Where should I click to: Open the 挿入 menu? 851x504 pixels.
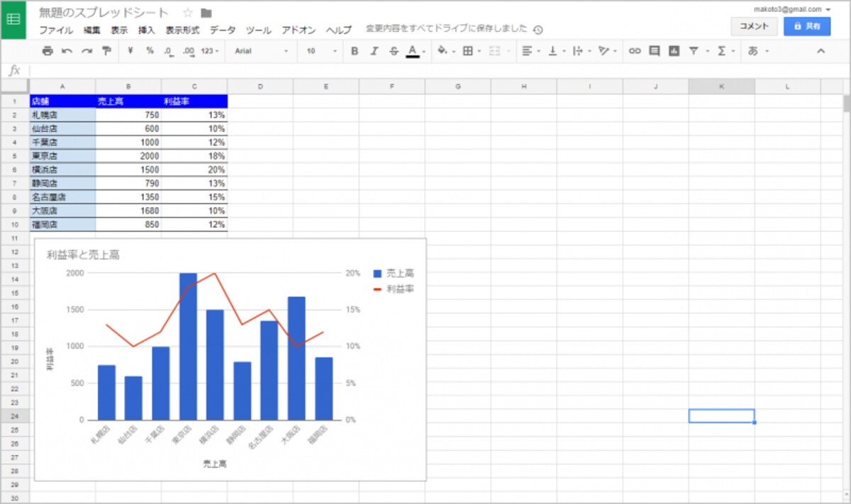point(147,30)
